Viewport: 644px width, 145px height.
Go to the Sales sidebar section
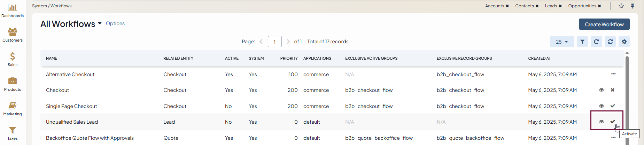tap(13, 59)
